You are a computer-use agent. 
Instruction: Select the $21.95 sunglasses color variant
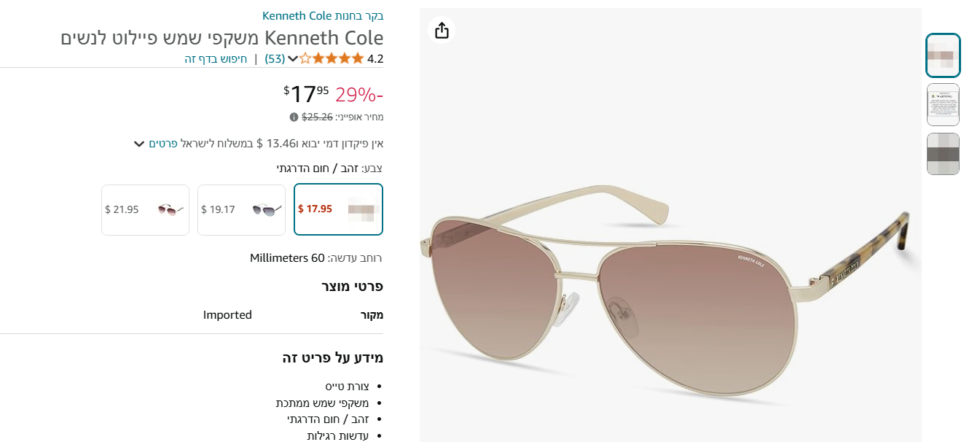click(x=145, y=210)
